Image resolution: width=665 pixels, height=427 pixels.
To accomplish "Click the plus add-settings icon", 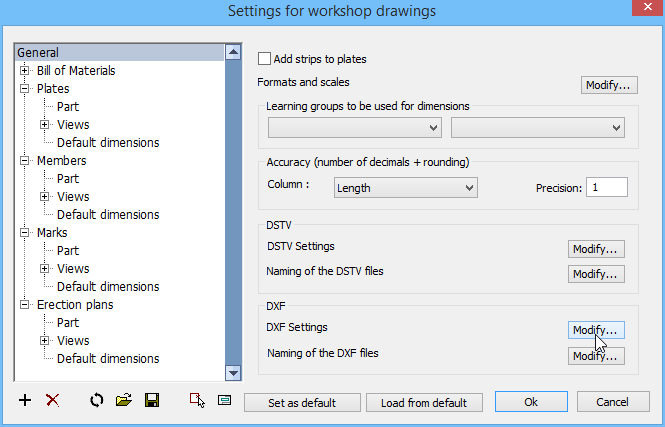I will pos(25,400).
